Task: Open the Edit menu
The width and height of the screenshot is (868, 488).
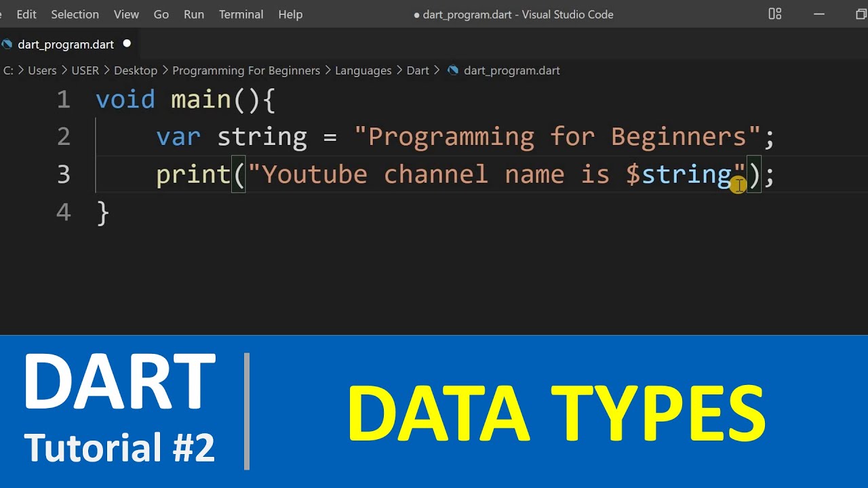Action: (x=26, y=14)
